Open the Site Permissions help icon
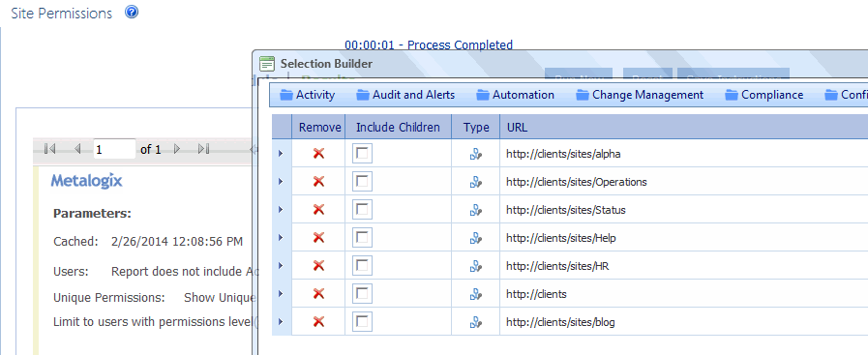The width and height of the screenshot is (868, 355). 132,13
